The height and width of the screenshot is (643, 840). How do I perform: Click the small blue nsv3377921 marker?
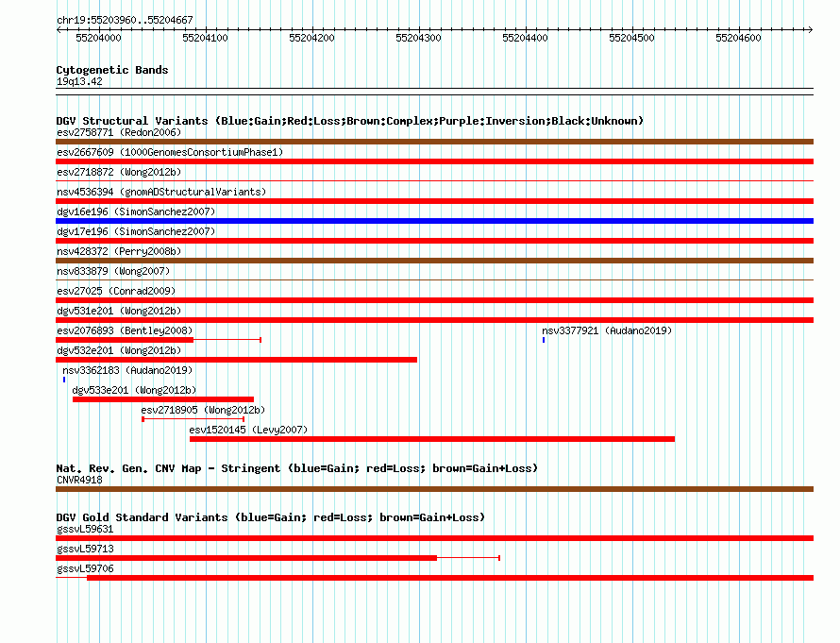pyautogui.click(x=544, y=340)
